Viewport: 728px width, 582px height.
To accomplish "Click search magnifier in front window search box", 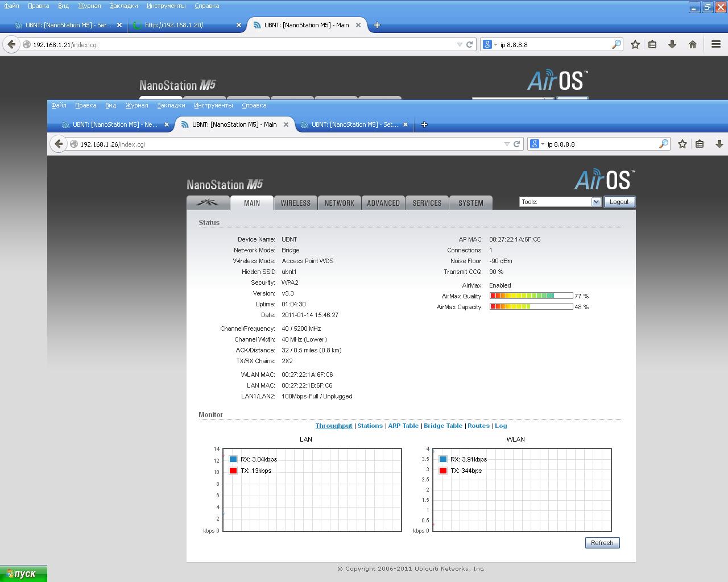I will (663, 144).
